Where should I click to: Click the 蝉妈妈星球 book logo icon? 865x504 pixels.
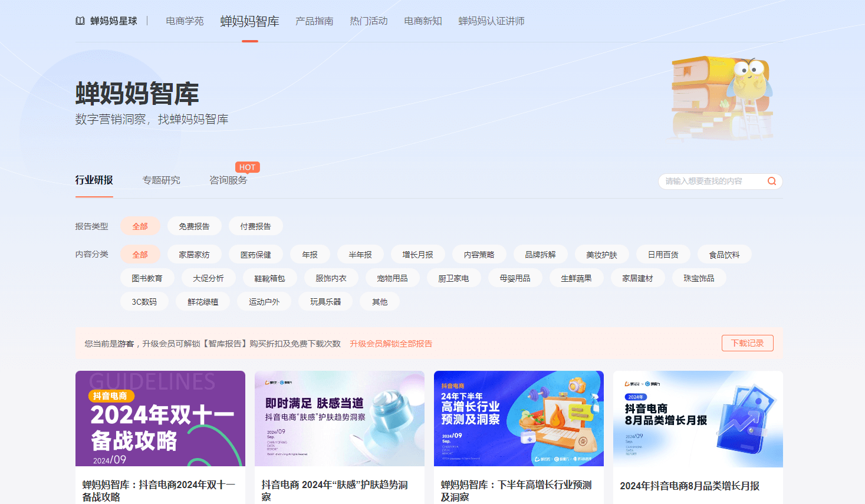pos(80,21)
